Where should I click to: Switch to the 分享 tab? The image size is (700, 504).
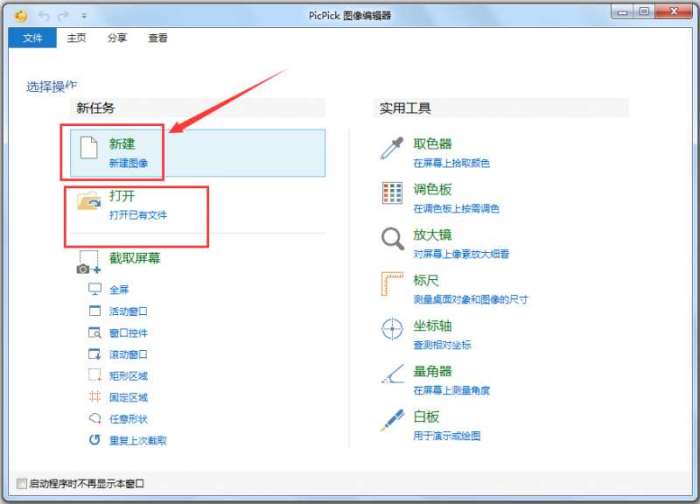pyautogui.click(x=117, y=38)
